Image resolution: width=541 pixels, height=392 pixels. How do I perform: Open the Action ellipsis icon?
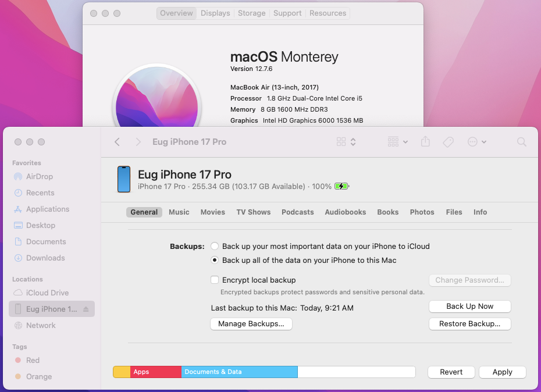click(472, 142)
